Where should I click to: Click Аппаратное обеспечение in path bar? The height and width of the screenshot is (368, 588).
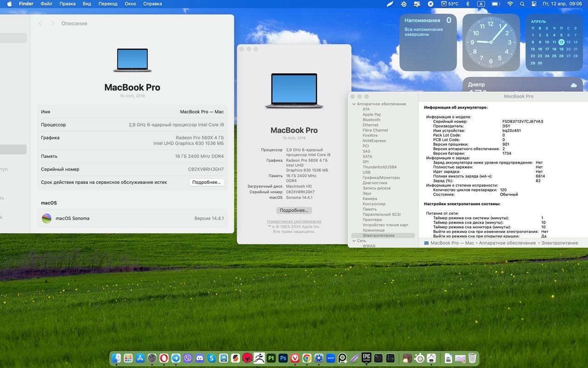tap(507, 243)
